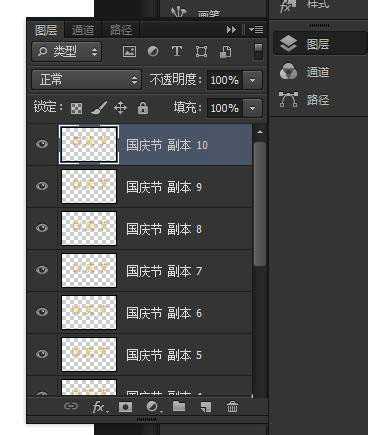Lock transparent pixels checkerboard icon

click(x=76, y=108)
